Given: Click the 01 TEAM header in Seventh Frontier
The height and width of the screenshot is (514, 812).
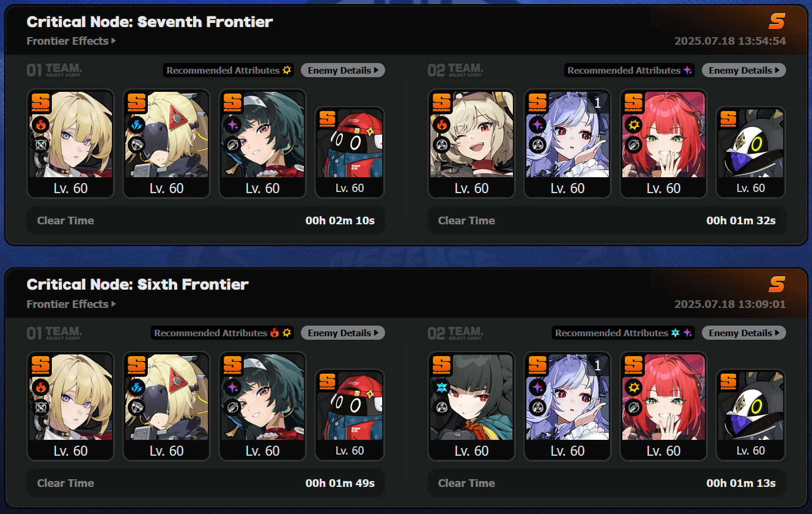Looking at the screenshot, I should click(54, 70).
